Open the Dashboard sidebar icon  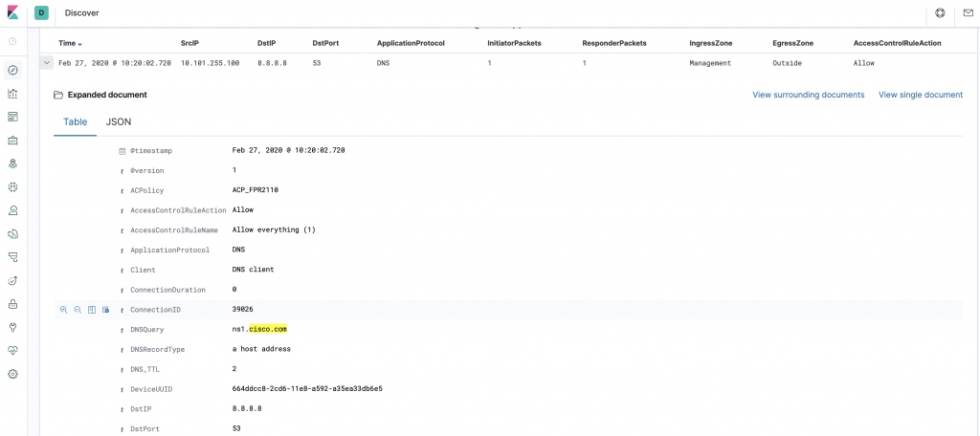point(12,117)
